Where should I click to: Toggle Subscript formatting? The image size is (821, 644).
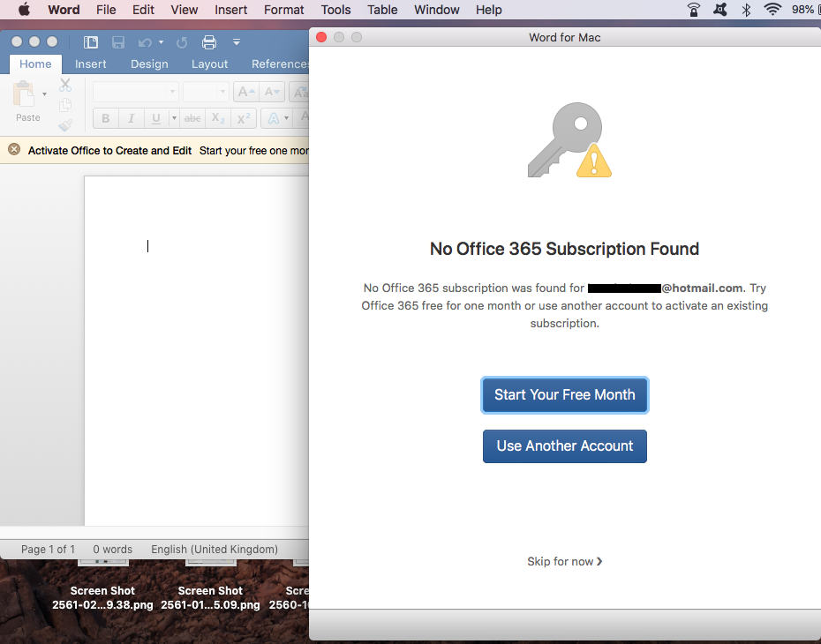click(x=218, y=118)
